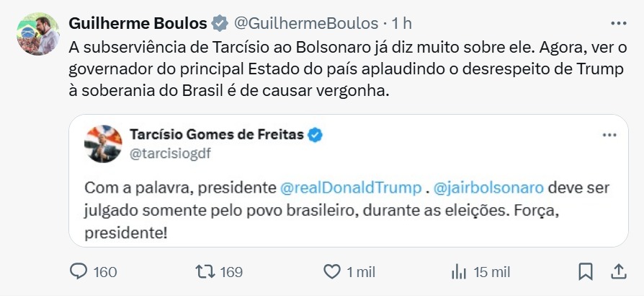The height and width of the screenshot is (298, 644).
Task: Open the 1 h timestamp link
Action: pyautogui.click(x=402, y=24)
